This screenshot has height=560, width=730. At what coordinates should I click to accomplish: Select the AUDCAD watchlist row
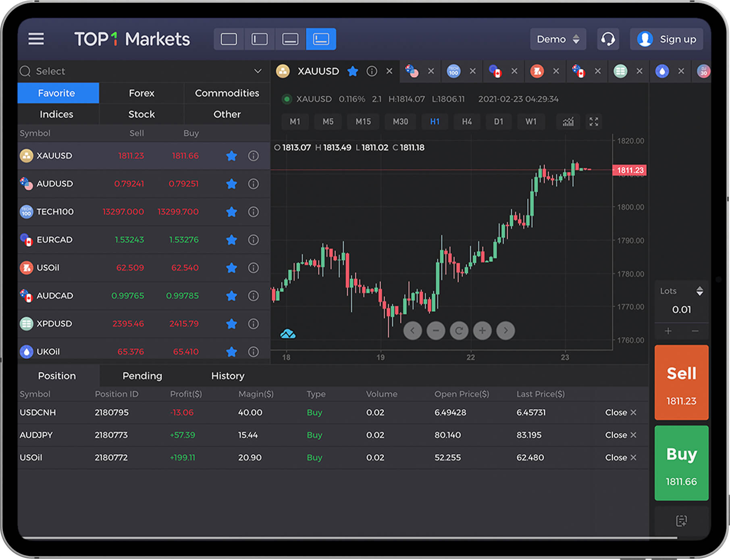(x=144, y=296)
